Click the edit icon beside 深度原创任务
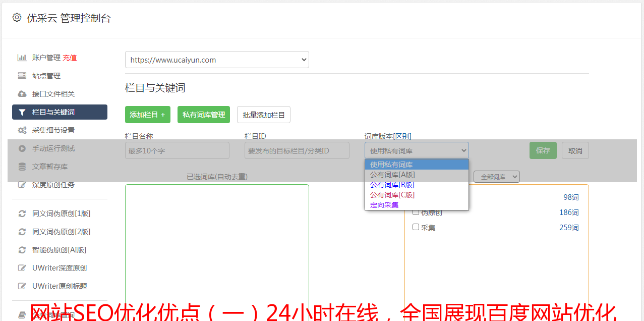Screen dimensions: 644x321 point(22,185)
